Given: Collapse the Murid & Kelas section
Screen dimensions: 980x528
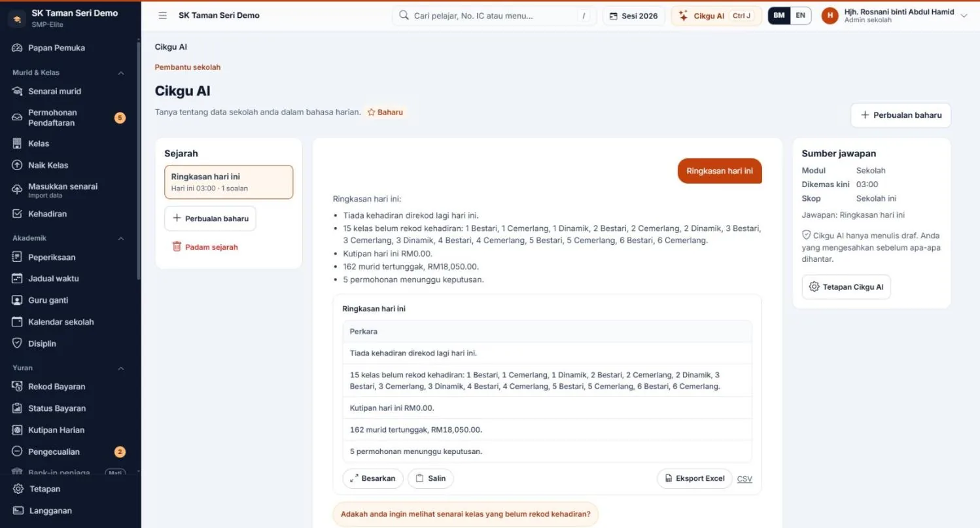Looking at the screenshot, I should (x=121, y=73).
